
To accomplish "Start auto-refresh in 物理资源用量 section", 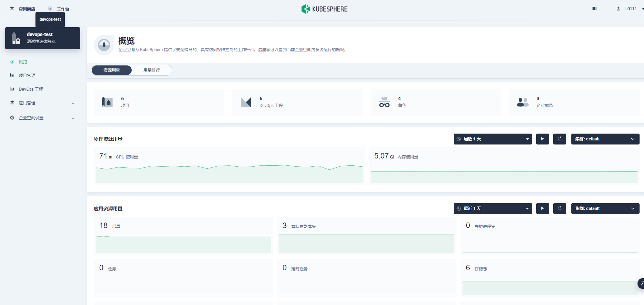I will click(x=542, y=139).
